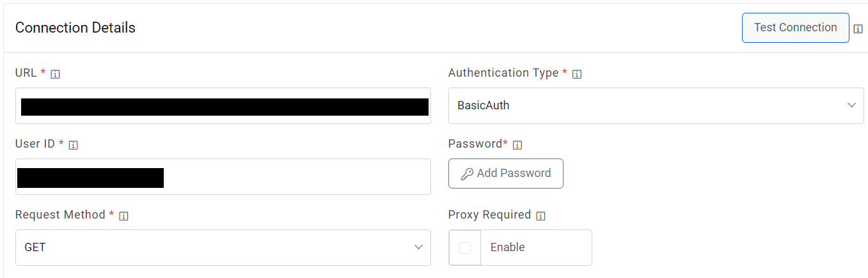Click the chevron on the GET selector

418,247
